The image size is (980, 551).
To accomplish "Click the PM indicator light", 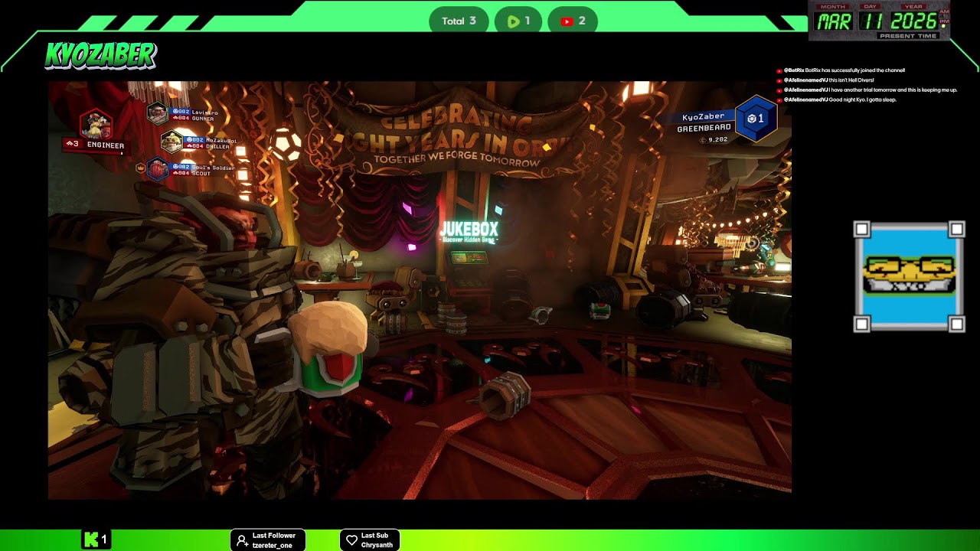I will click(x=943, y=26).
